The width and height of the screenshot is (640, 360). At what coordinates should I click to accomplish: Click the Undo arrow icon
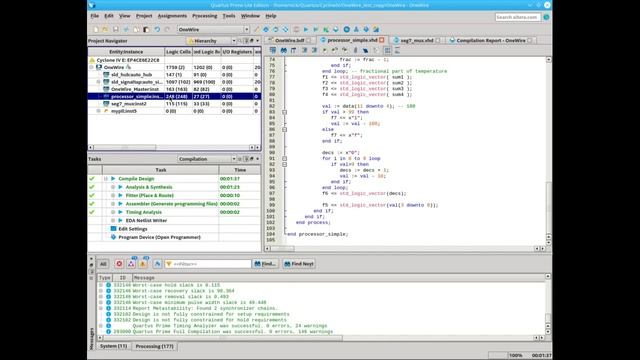point(157,29)
